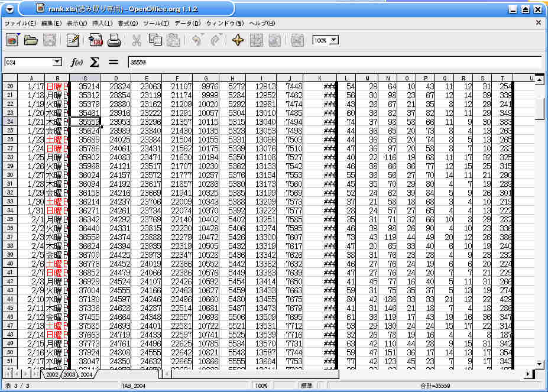Select cell with value 38047
The width and height of the screenshot is (548, 392).
(85, 361)
